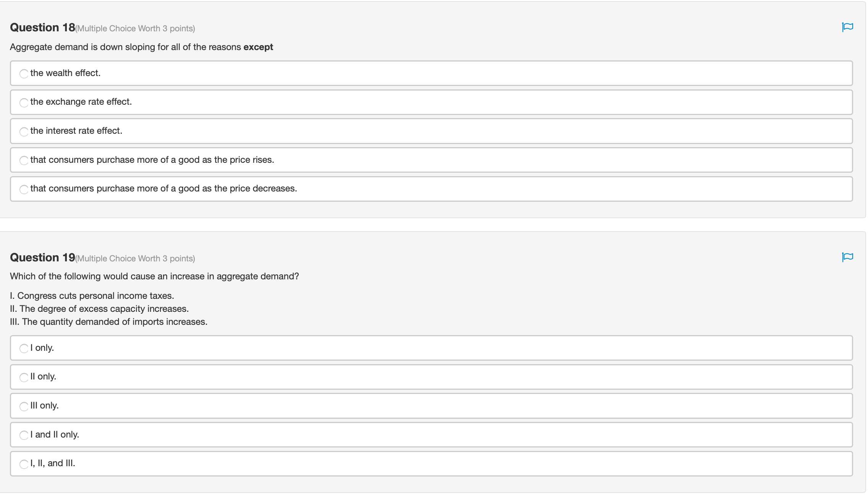Click the exchange rate effect answer row

point(431,102)
